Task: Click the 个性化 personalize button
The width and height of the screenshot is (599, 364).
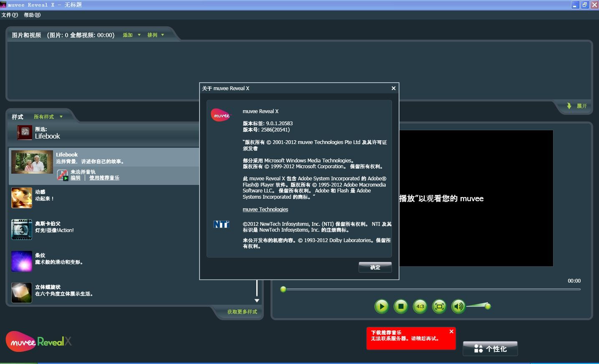Action: coord(490,349)
